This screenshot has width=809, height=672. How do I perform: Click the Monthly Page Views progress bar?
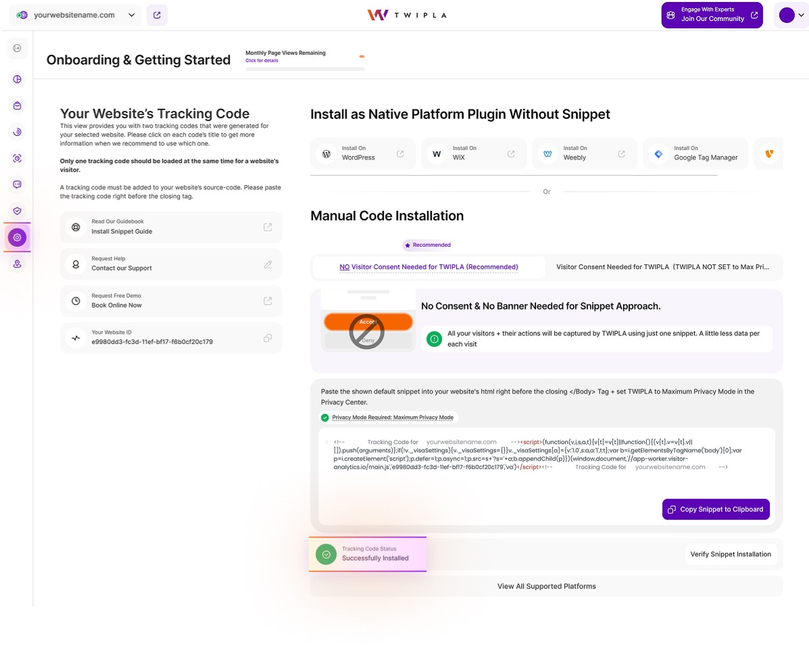pos(305,69)
